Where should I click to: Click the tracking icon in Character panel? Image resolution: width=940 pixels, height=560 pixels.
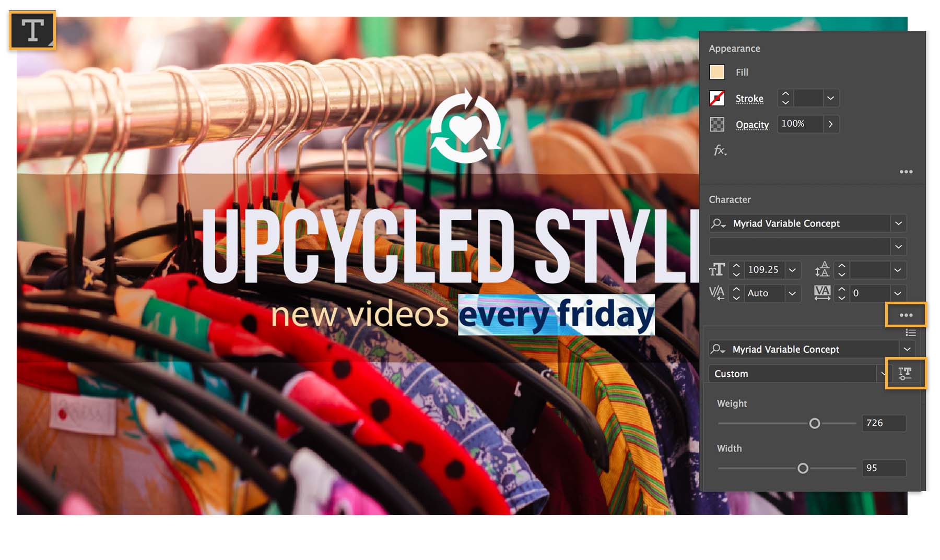click(822, 293)
